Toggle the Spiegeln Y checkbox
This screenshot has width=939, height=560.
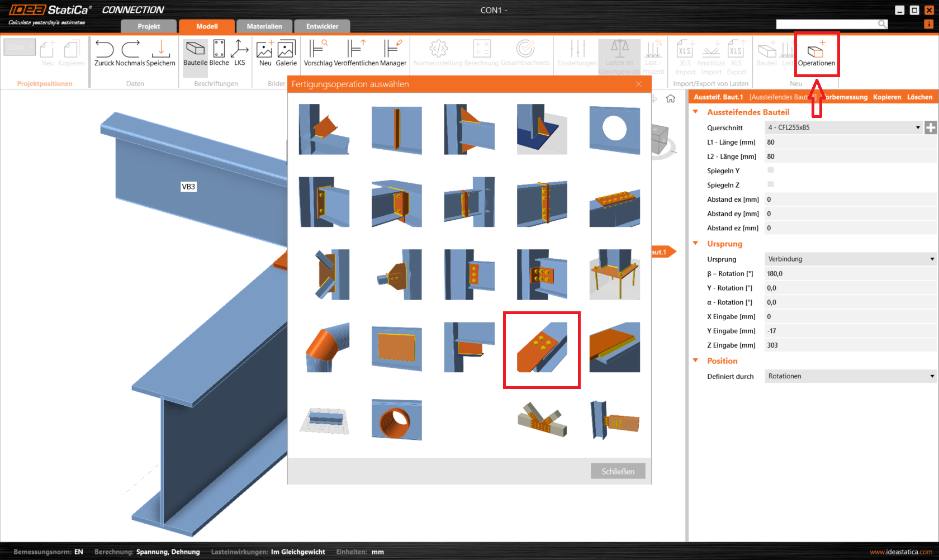(771, 170)
